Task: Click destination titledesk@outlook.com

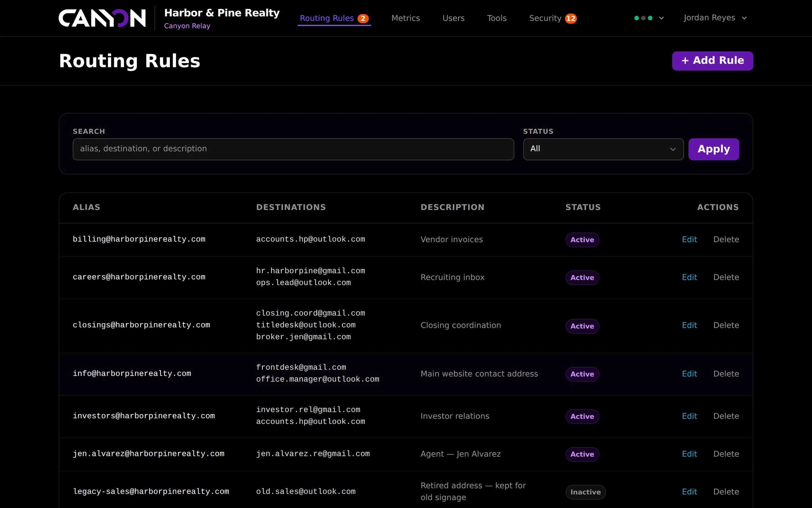Action: (306, 325)
